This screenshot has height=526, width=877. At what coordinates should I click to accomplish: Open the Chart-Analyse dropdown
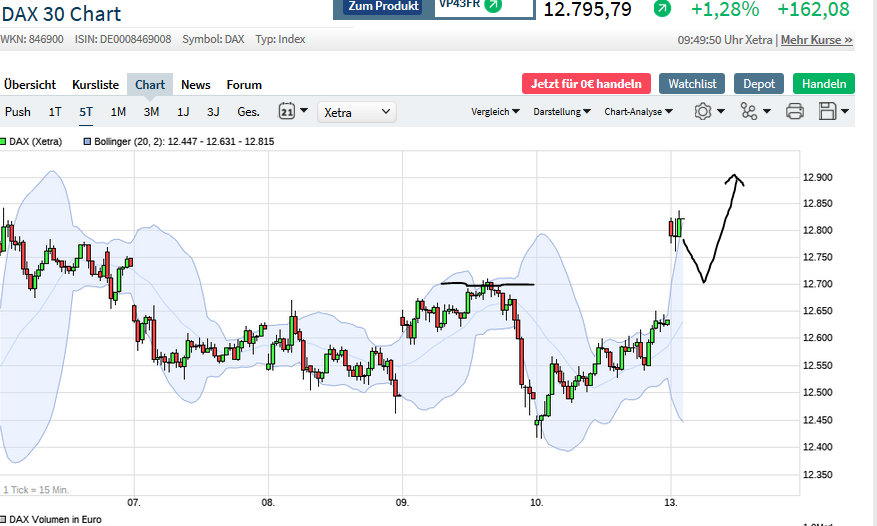(x=639, y=112)
